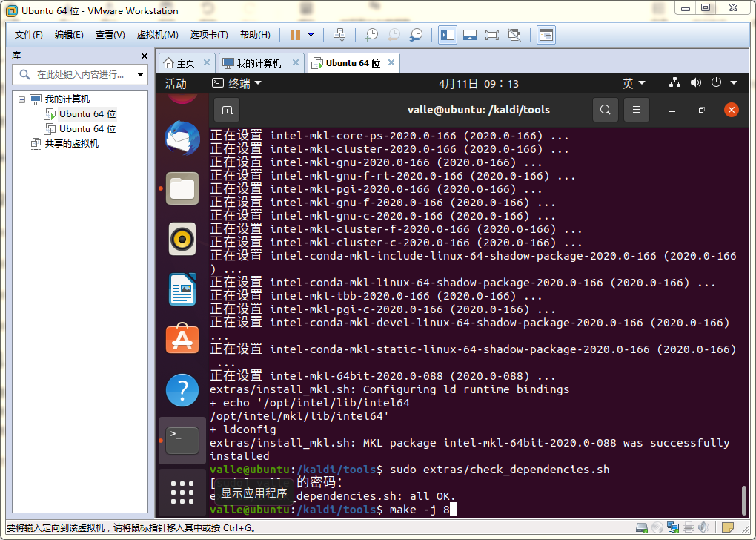Send Ctrl+Alt+Del to virtual machine

click(339, 35)
